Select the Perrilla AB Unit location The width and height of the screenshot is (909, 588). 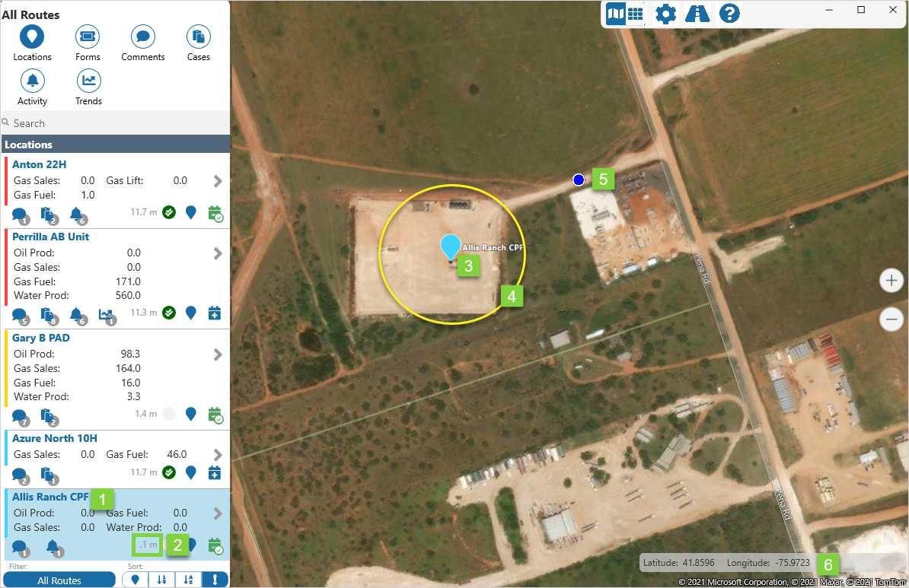(50, 237)
